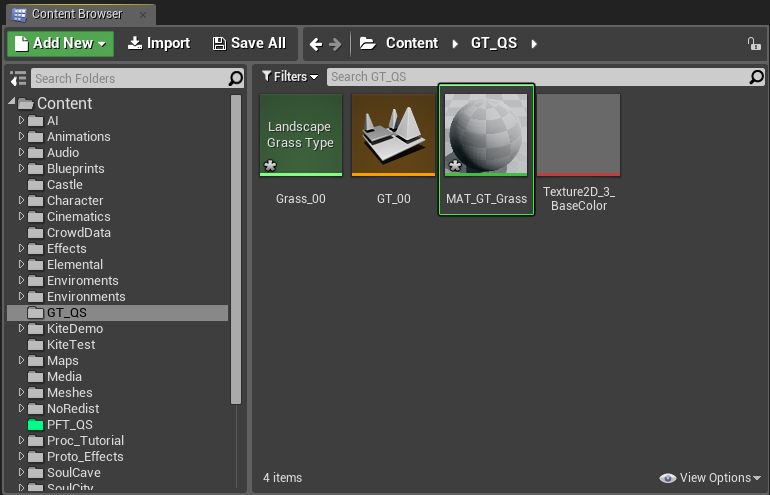This screenshot has width=770, height=495.
Task: Open the Filters dropdown
Action: pos(290,77)
